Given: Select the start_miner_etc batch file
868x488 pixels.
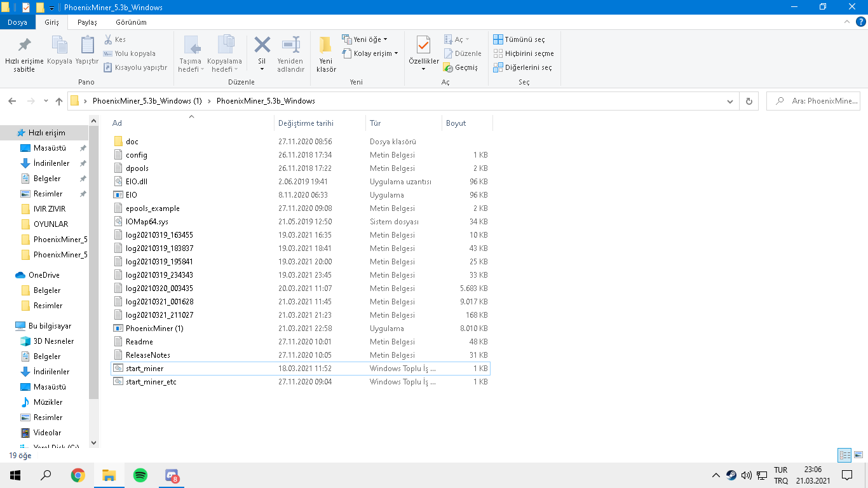Looking at the screenshot, I should point(151,382).
